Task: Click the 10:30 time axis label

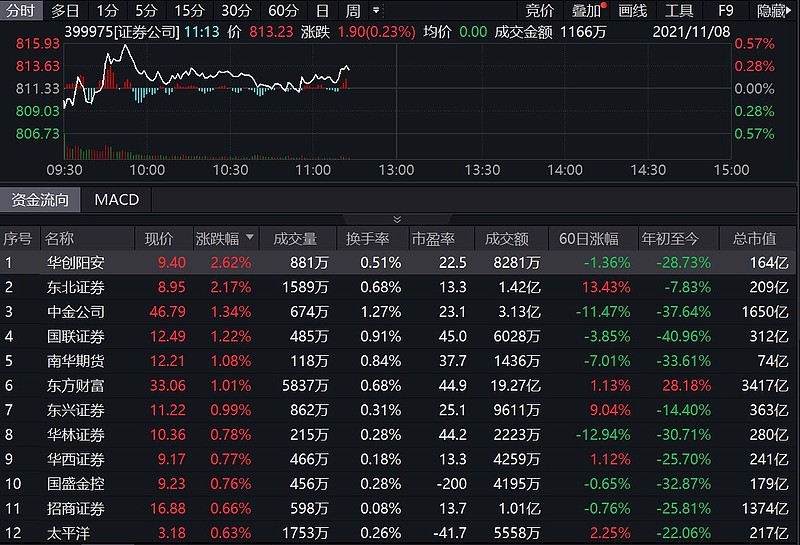Action: pos(230,170)
